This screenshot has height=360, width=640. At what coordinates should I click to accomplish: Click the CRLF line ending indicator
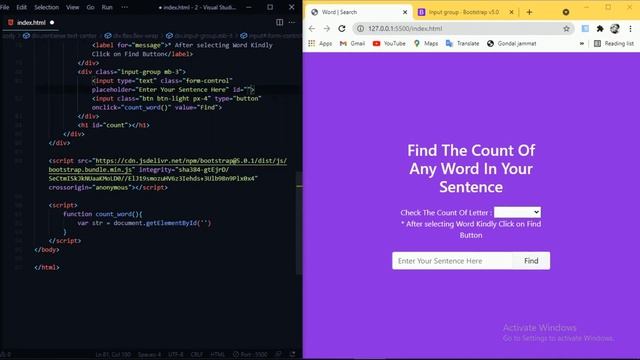197,354
